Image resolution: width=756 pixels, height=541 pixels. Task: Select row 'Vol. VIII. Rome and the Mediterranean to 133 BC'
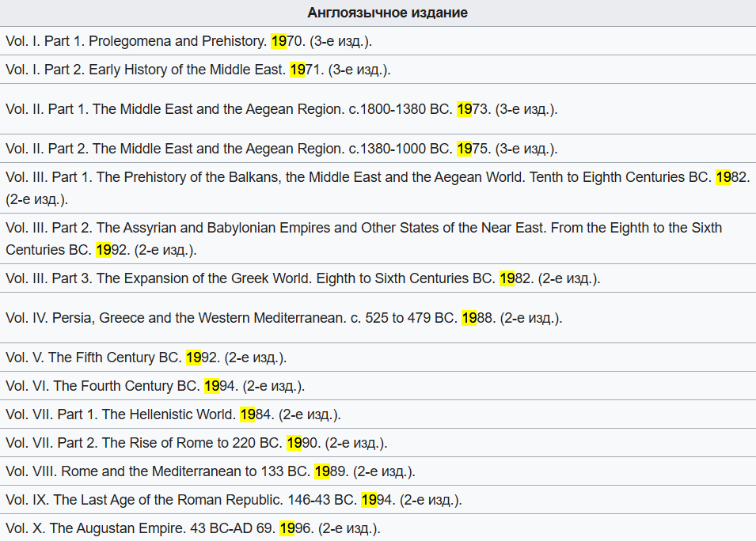pos(378,471)
